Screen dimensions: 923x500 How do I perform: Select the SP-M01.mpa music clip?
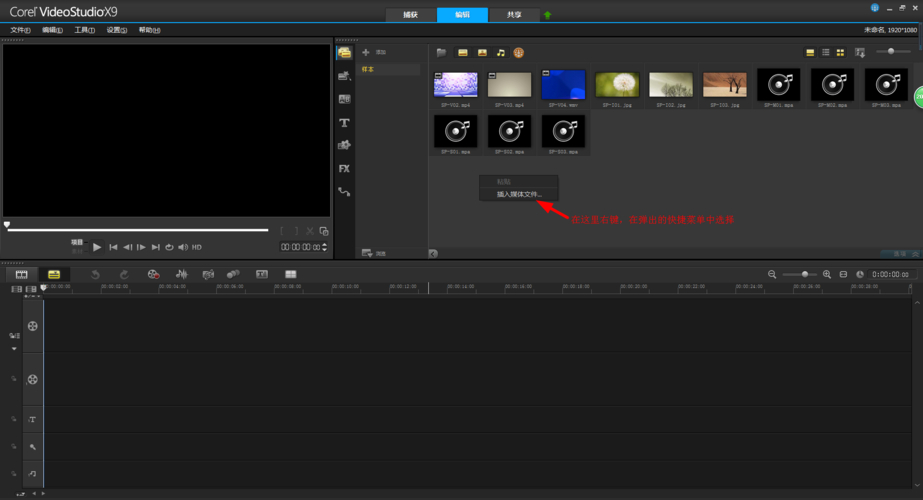tap(779, 84)
